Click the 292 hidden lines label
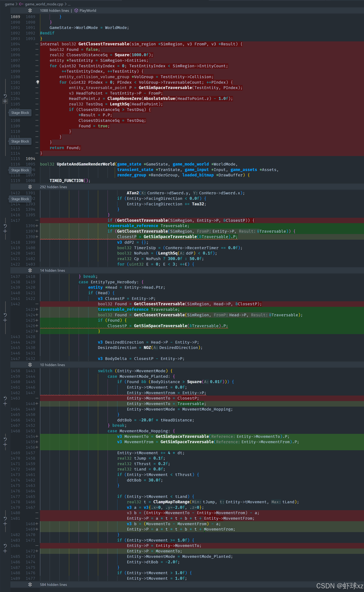 point(53,187)
